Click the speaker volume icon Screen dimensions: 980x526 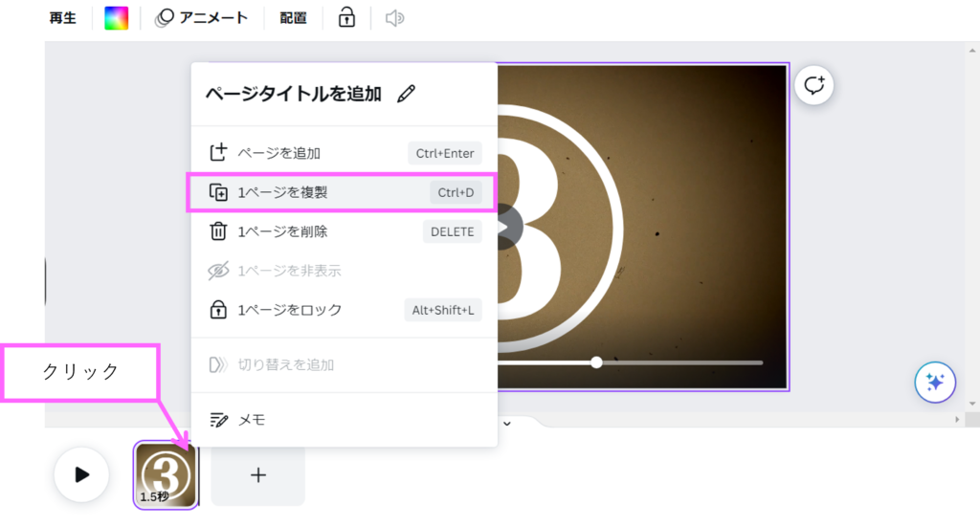click(x=394, y=18)
